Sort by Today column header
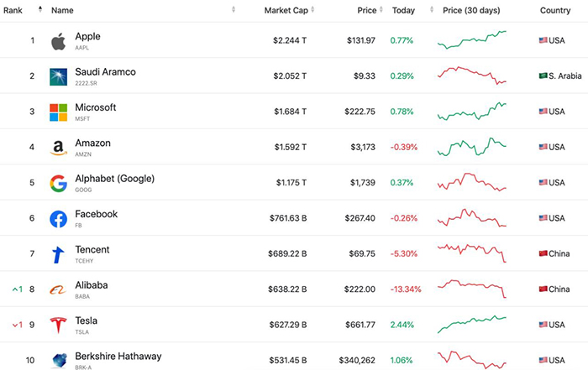This screenshot has width=588, height=370. 403,10
